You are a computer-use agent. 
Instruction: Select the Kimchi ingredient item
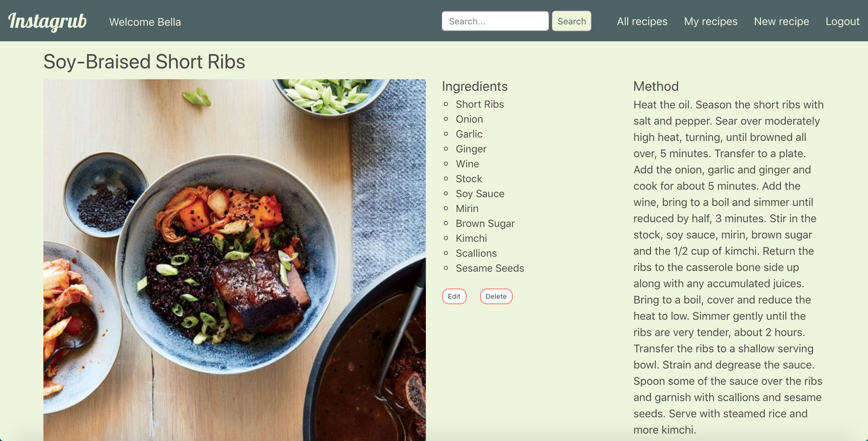point(471,238)
